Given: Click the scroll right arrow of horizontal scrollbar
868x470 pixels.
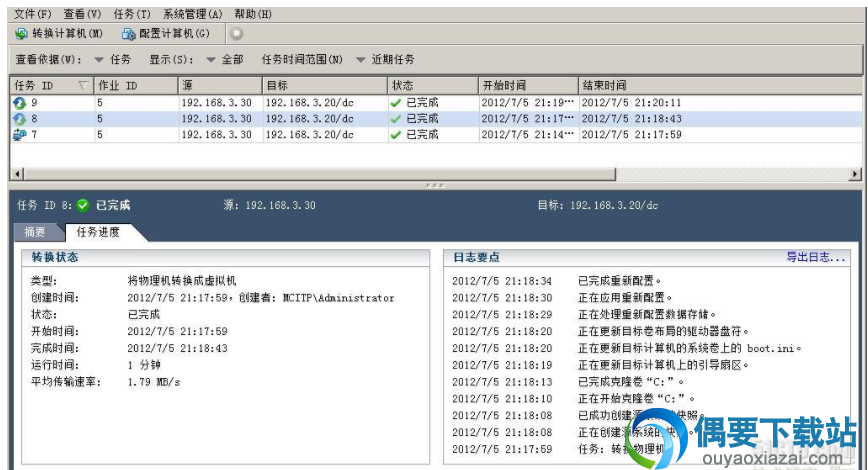Looking at the screenshot, I should [x=855, y=174].
